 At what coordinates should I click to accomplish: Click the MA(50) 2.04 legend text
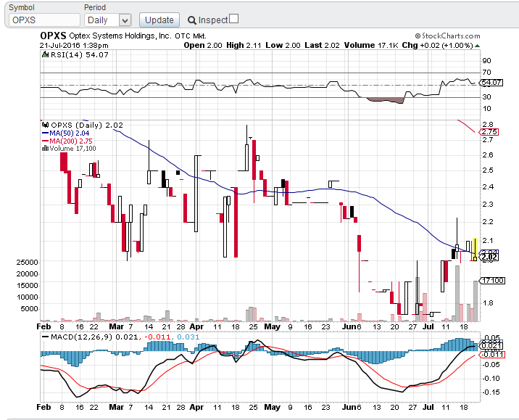point(69,133)
